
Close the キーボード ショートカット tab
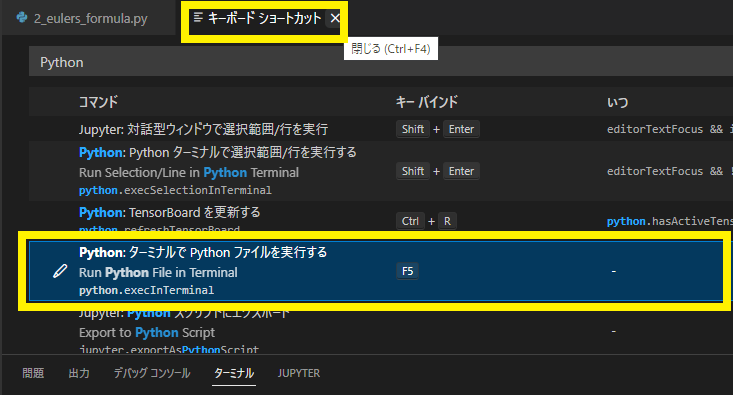(x=335, y=18)
